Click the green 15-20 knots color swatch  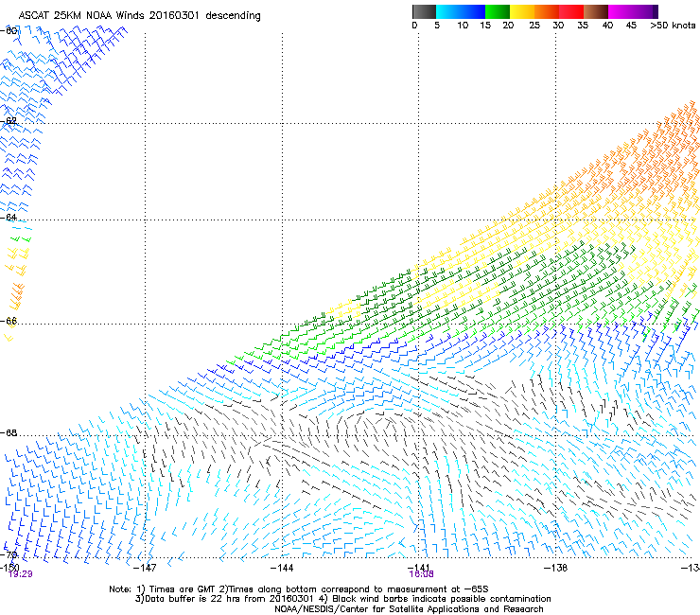[x=498, y=11]
